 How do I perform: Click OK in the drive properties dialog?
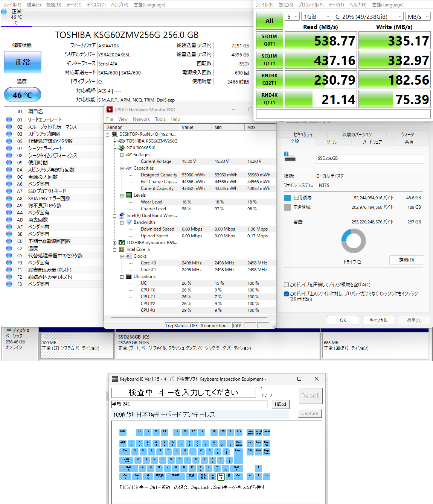tap(343, 320)
